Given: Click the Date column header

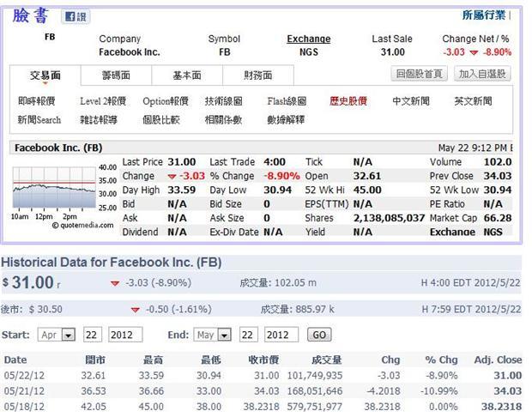Looking at the screenshot, I should [x=15, y=360].
